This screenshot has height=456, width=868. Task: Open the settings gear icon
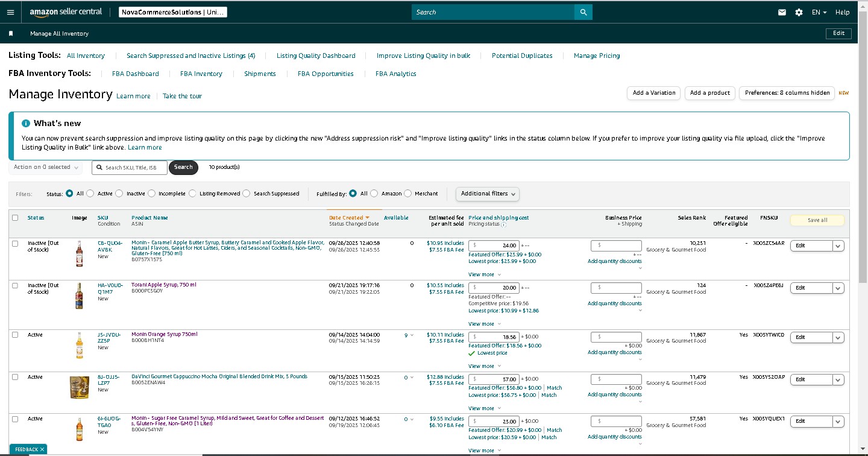(x=799, y=12)
